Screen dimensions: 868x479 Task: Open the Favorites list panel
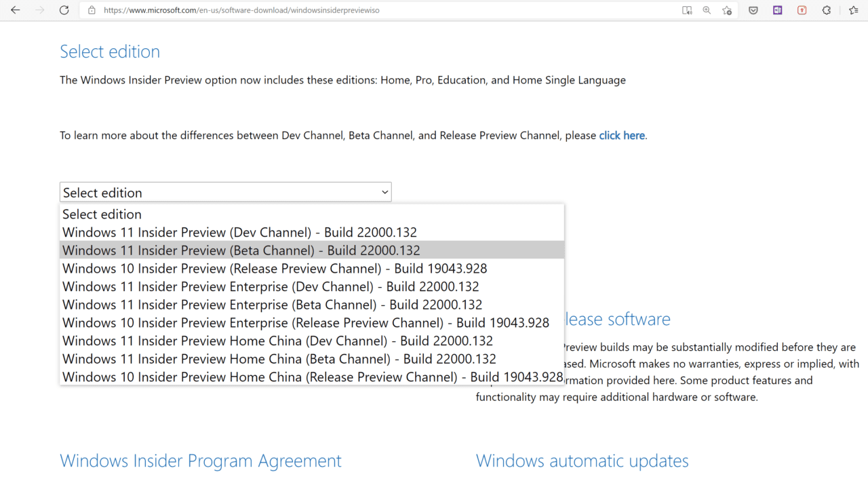click(x=854, y=10)
